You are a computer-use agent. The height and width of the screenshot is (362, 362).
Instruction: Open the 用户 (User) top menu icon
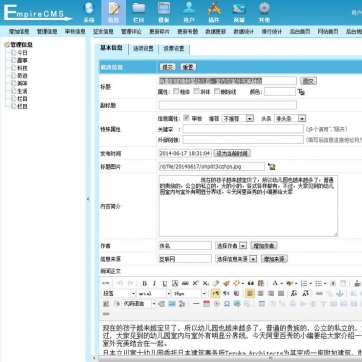click(x=189, y=12)
